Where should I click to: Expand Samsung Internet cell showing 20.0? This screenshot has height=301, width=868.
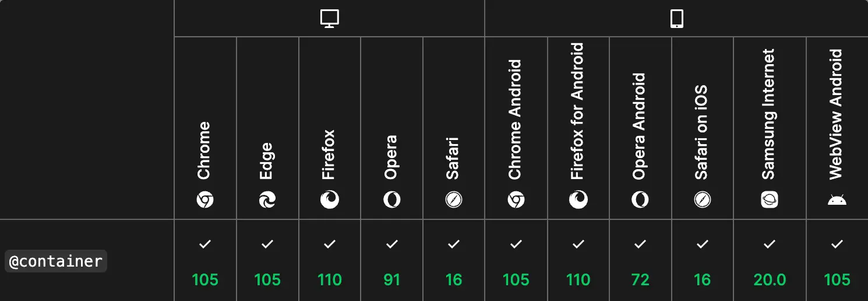pos(770,261)
